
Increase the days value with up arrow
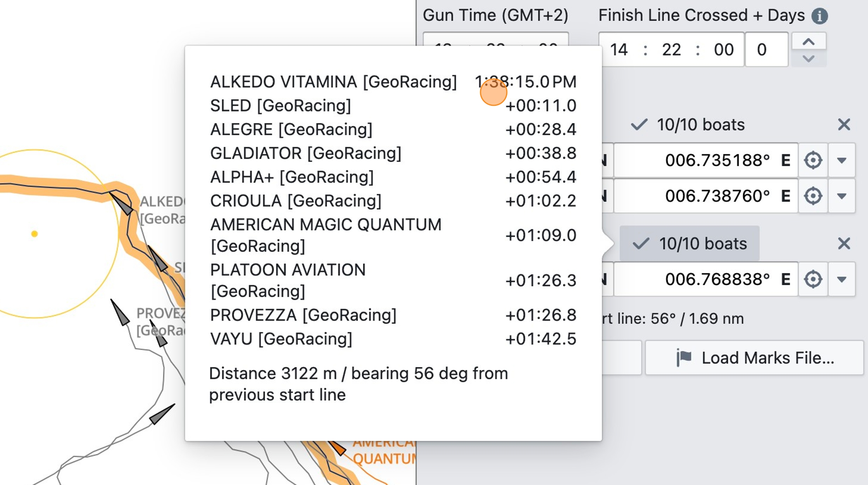pos(809,41)
